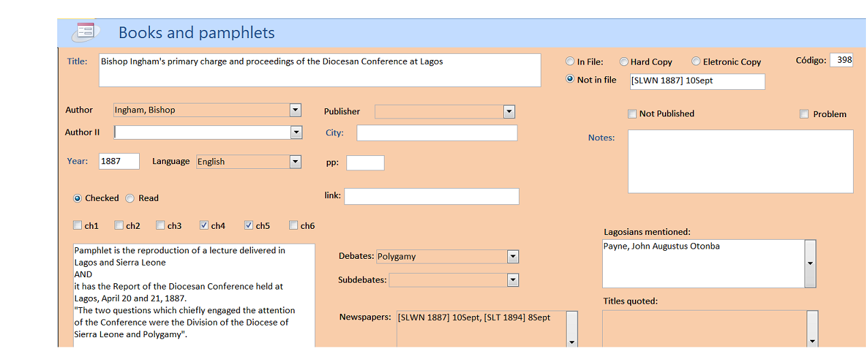Open the Debates dropdown showing Polygamy
Screen dimensions: 868x348
pos(513,257)
